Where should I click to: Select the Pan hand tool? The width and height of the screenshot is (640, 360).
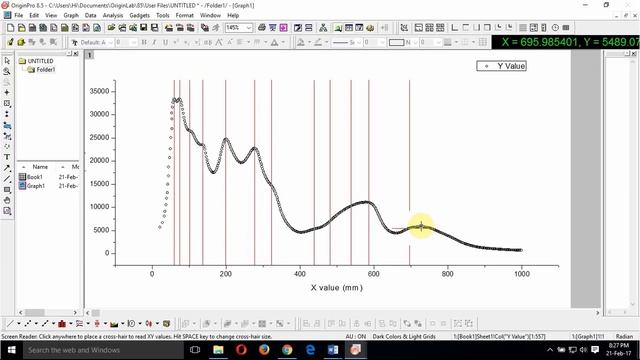point(7,200)
